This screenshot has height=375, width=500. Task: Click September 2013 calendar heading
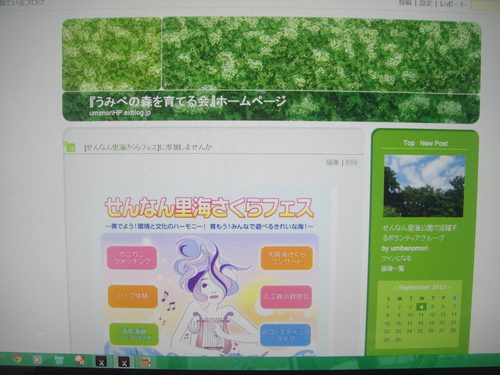coord(422,287)
